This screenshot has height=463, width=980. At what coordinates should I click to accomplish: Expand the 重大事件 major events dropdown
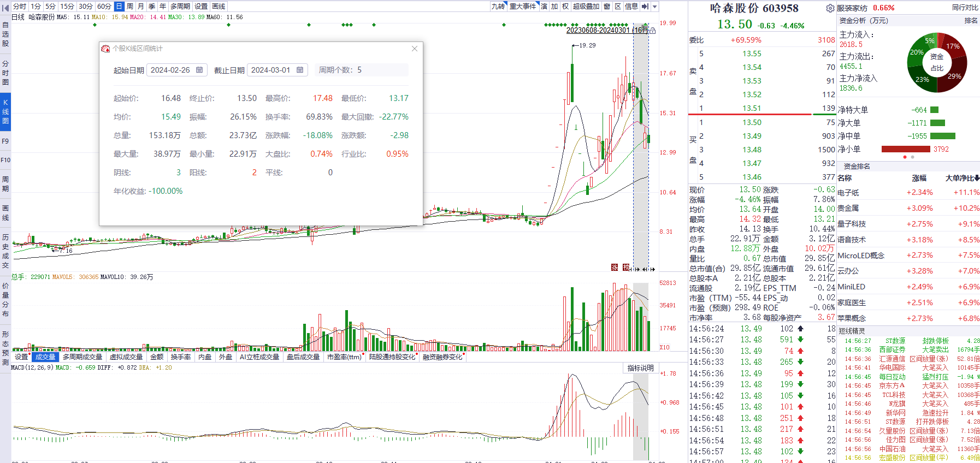[523, 7]
